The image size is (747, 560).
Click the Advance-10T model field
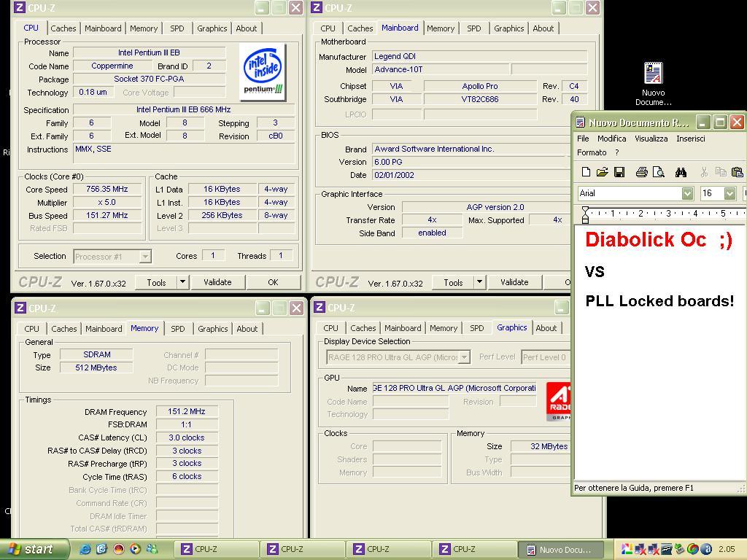tap(440, 69)
